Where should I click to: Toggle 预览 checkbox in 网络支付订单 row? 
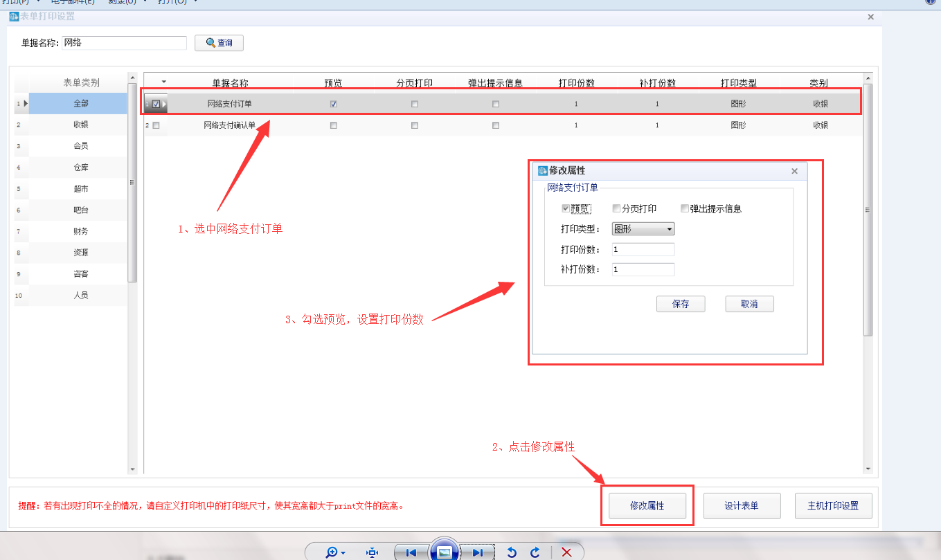pyautogui.click(x=334, y=105)
